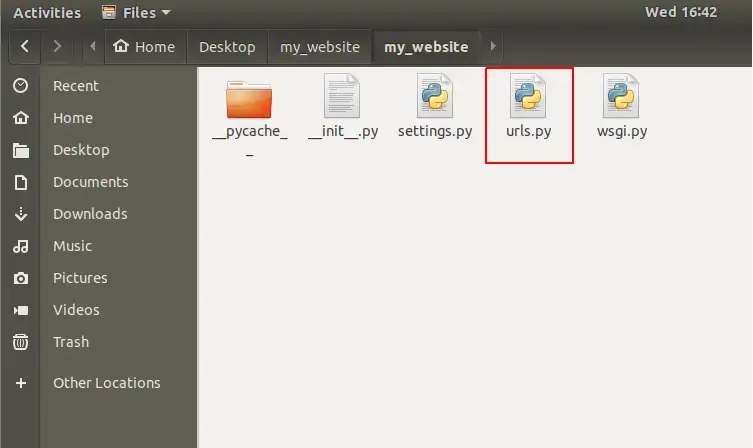Click the Documents page icon in sidebar
This screenshot has height=448, width=753.
21,182
